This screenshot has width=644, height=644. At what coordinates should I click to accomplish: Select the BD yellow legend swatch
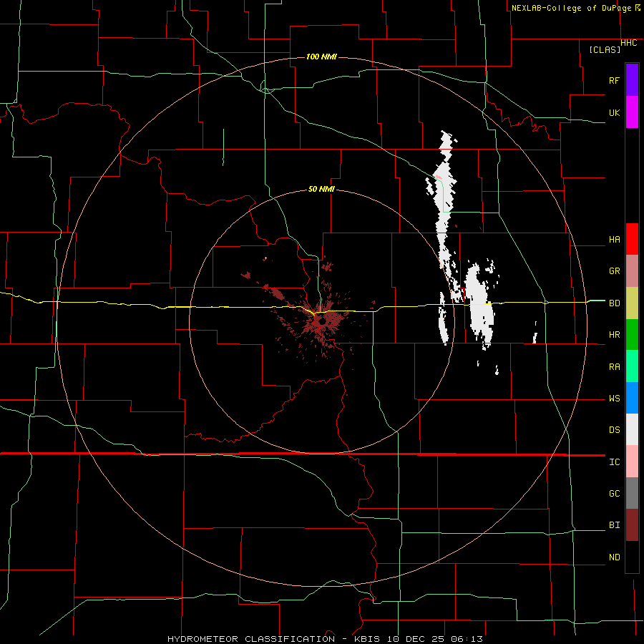[x=632, y=303]
